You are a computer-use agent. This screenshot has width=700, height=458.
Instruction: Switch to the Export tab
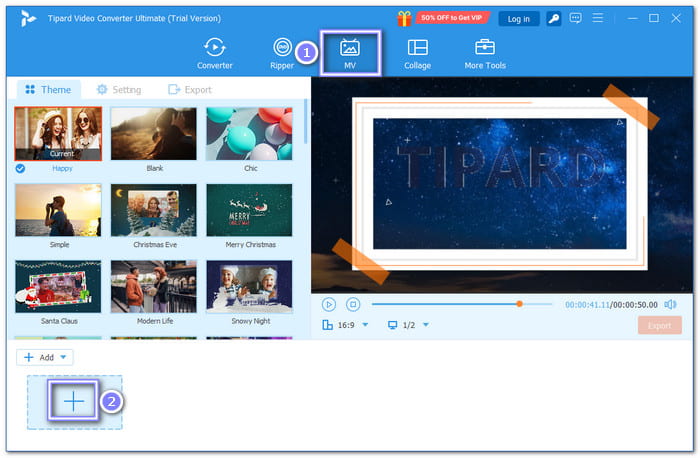tap(190, 90)
